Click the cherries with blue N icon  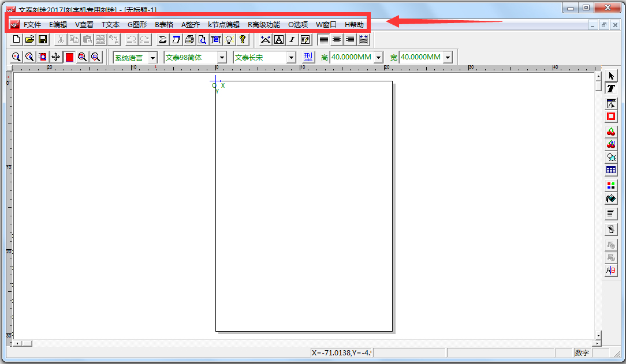pyautogui.click(x=611, y=144)
